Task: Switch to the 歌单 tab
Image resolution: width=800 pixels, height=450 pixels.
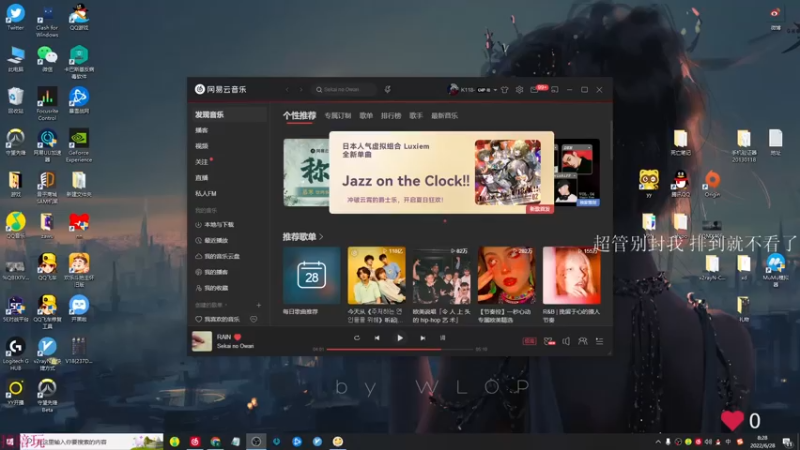Action: click(x=366, y=116)
